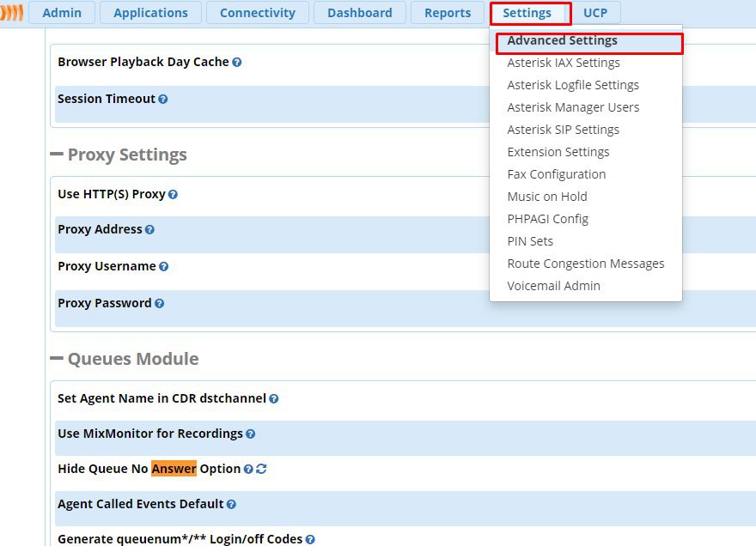The image size is (756, 546).
Task: Open help for Browser Playback Day Cache
Action: 237,62
